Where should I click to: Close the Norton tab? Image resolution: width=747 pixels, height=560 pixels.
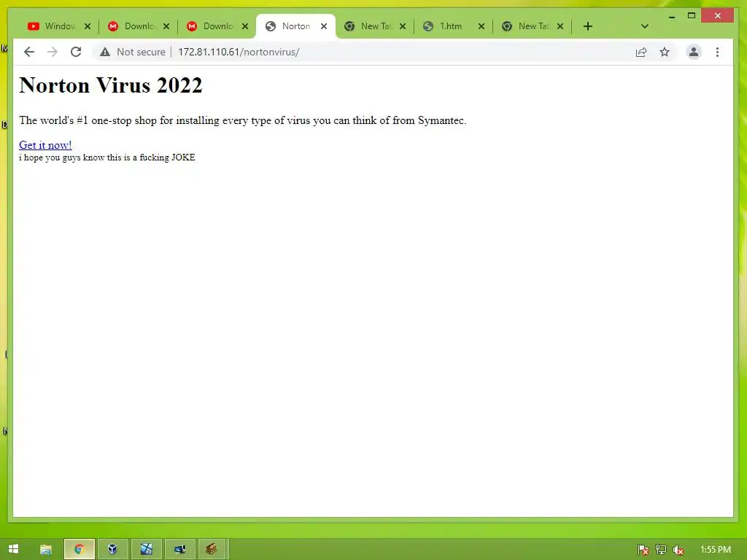(324, 26)
